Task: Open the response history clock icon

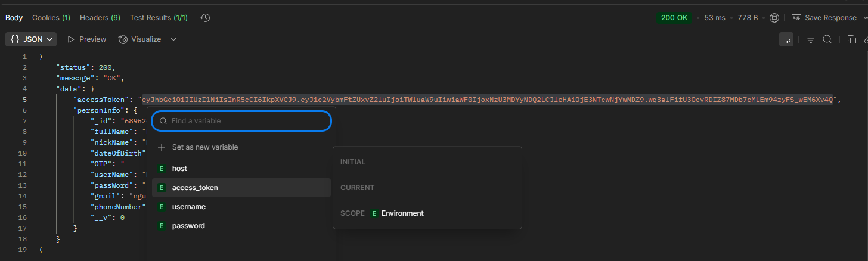Action: (x=205, y=18)
